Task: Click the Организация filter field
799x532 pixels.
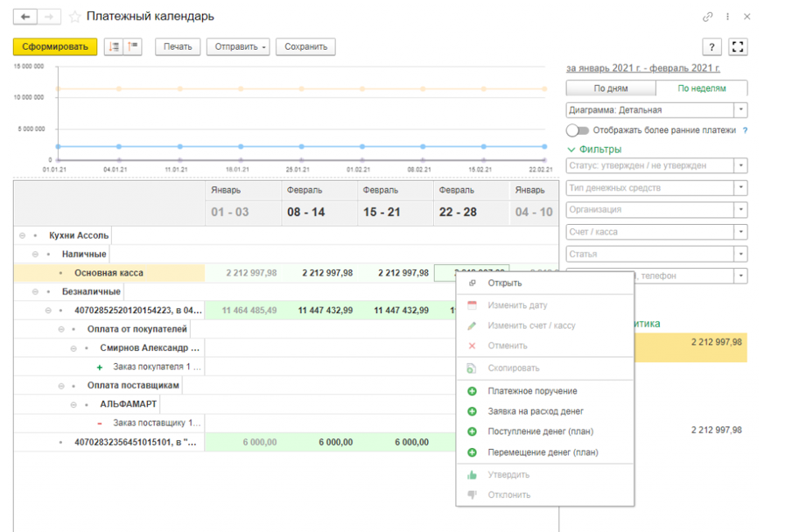Action: coord(657,209)
